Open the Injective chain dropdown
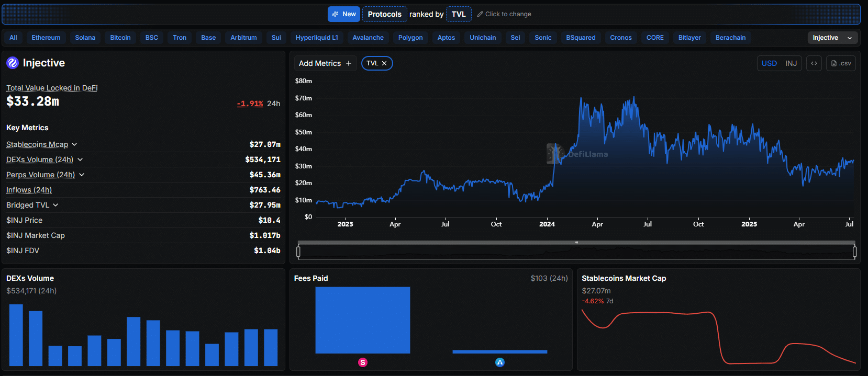Screen dimensions: 868x376 pos(832,38)
